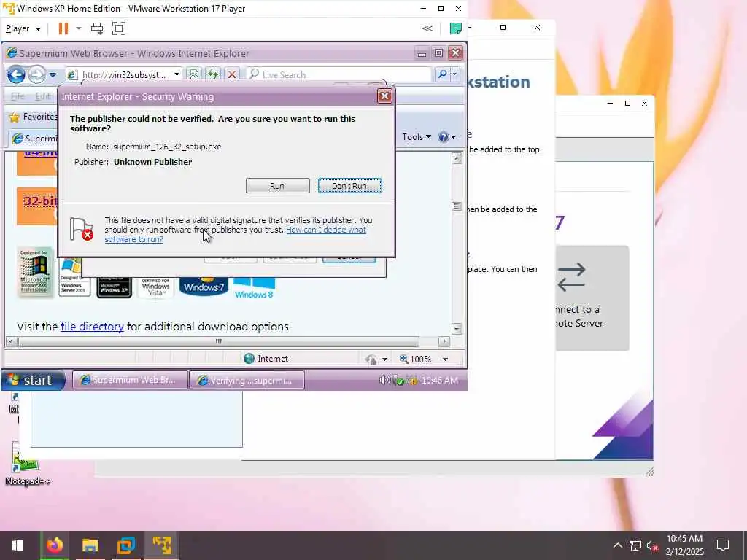Image resolution: width=747 pixels, height=560 pixels.
Task: Stop loading with the red X icon
Action: pyautogui.click(x=232, y=74)
